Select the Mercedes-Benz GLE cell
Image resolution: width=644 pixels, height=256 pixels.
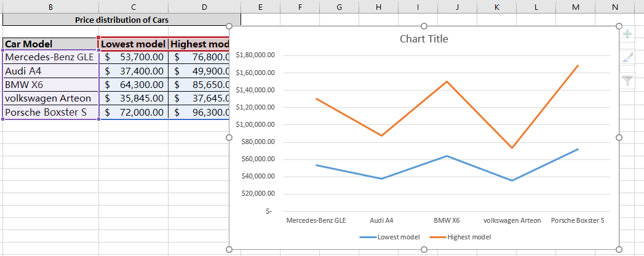click(x=50, y=57)
